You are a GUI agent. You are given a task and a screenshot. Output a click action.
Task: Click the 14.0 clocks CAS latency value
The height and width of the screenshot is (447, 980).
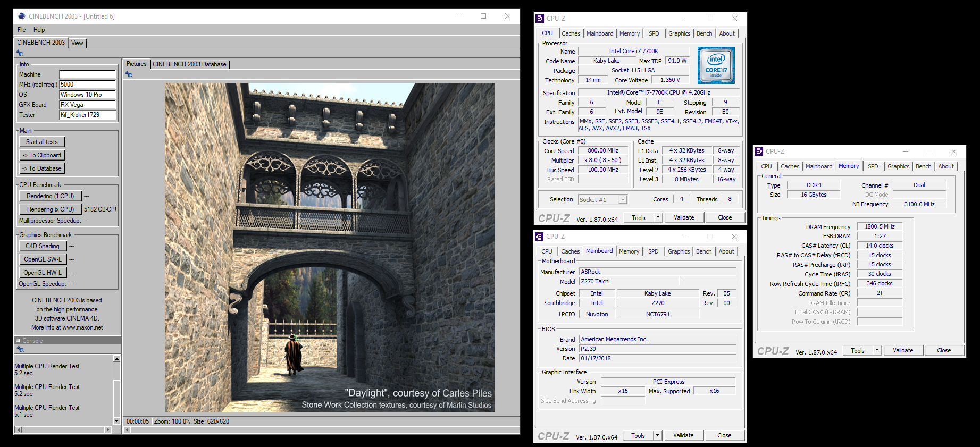(880, 246)
